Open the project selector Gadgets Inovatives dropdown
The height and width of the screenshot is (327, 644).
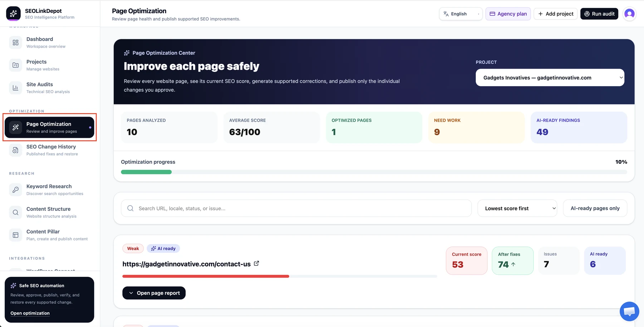coord(550,78)
